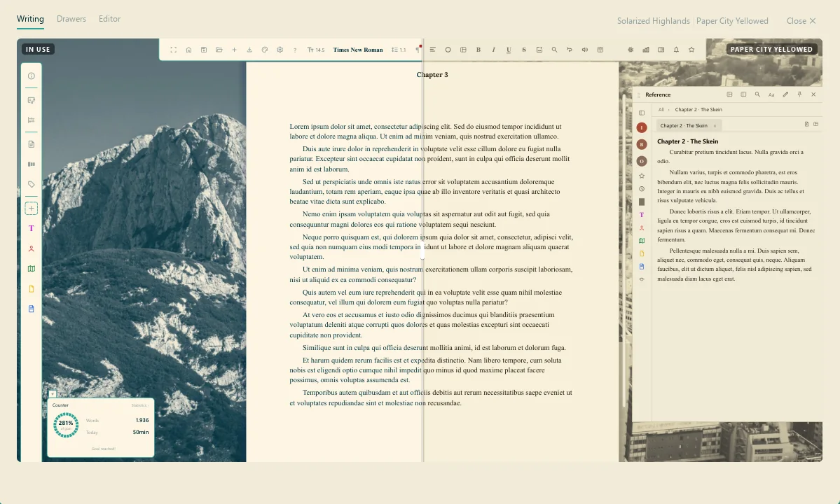Select the Solarized Highlands theme label
The image size is (840, 504).
[x=653, y=21]
